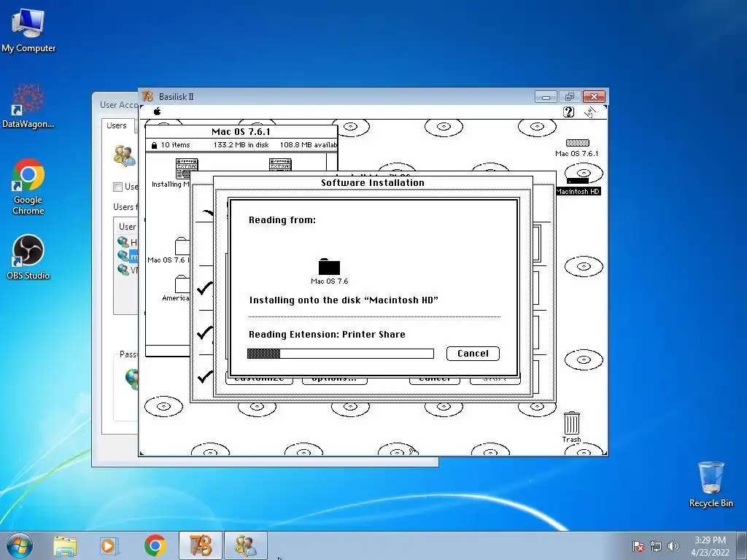747x560 pixels.
Task: Restore down the Basilisk II window
Action: click(x=570, y=97)
